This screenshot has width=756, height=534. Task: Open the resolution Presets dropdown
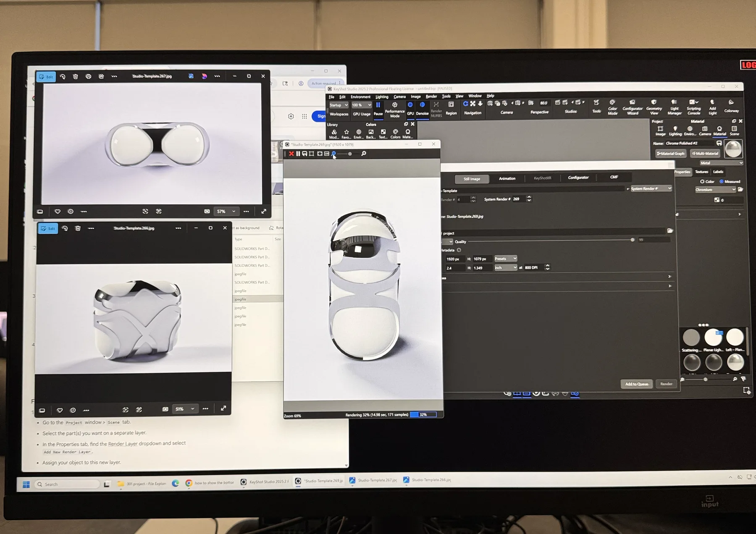[506, 259]
